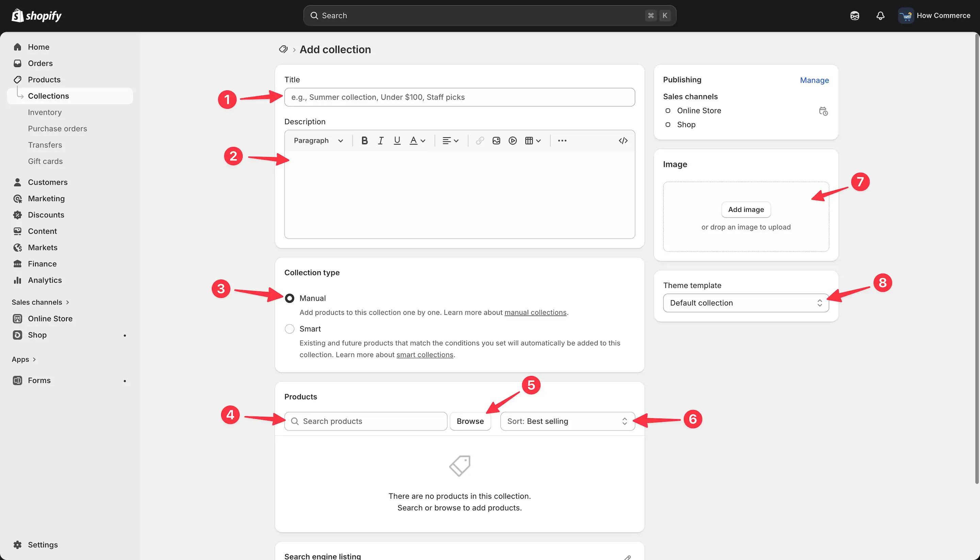Image resolution: width=980 pixels, height=560 pixels.
Task: Click the Browse button
Action: pos(470,421)
